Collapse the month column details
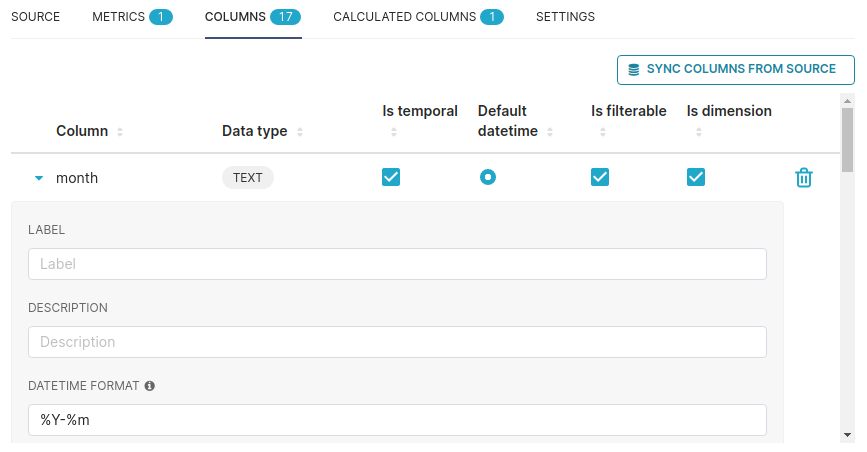The image size is (867, 452). click(x=39, y=178)
